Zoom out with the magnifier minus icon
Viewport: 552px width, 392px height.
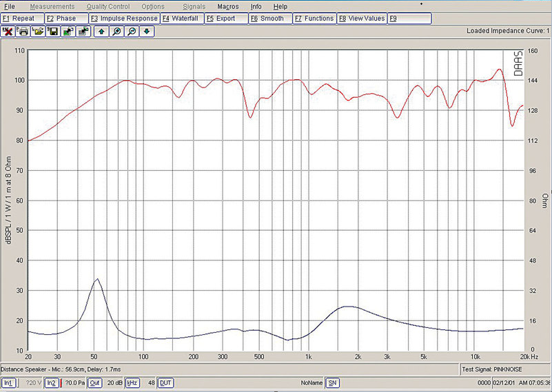tap(132, 31)
